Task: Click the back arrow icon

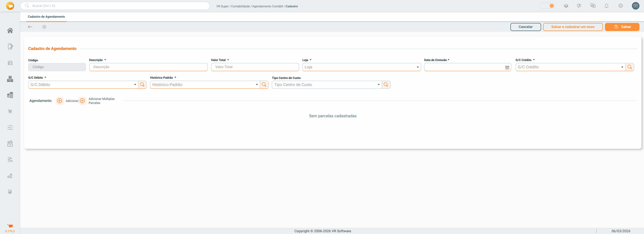Action: pyautogui.click(x=30, y=27)
